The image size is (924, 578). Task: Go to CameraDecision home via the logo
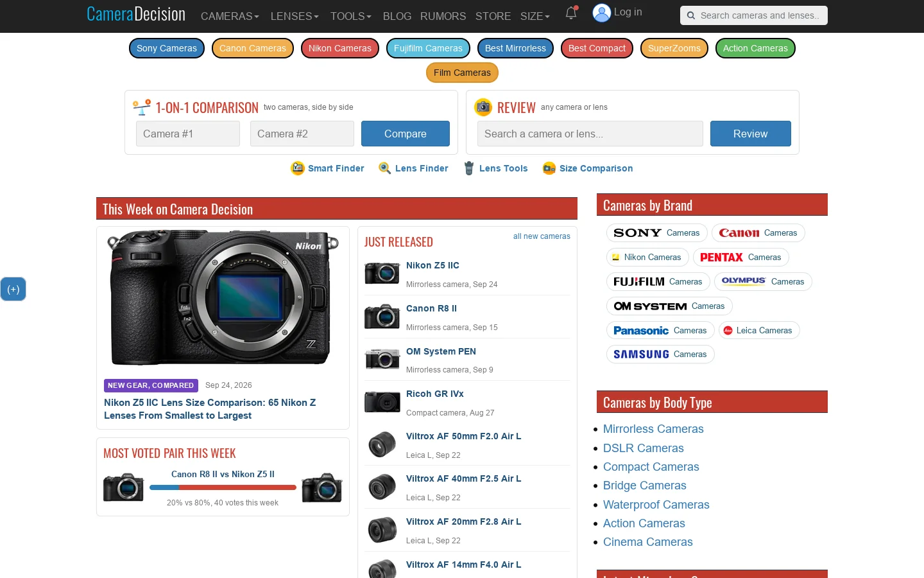[x=136, y=14]
